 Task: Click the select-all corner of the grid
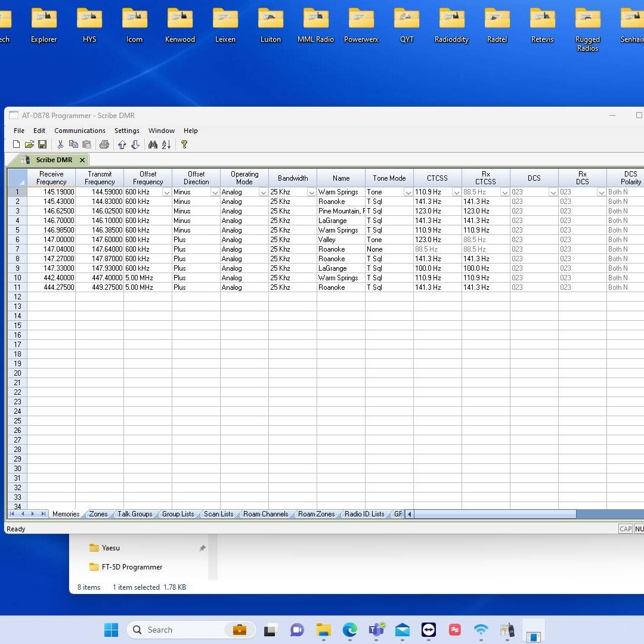click(x=17, y=178)
